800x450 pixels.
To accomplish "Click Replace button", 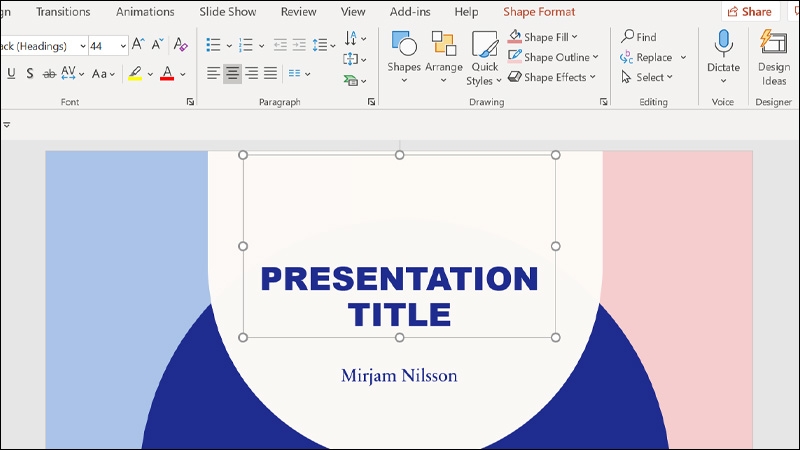I will [646, 58].
